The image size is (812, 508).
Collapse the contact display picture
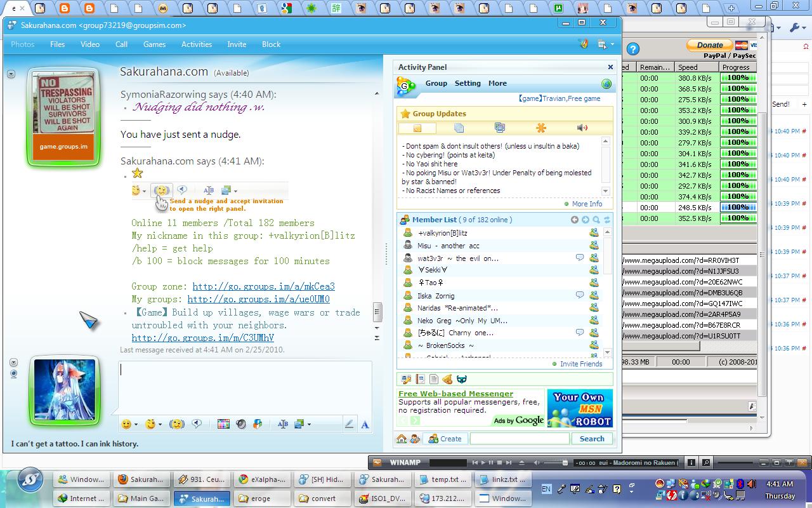click(x=11, y=74)
